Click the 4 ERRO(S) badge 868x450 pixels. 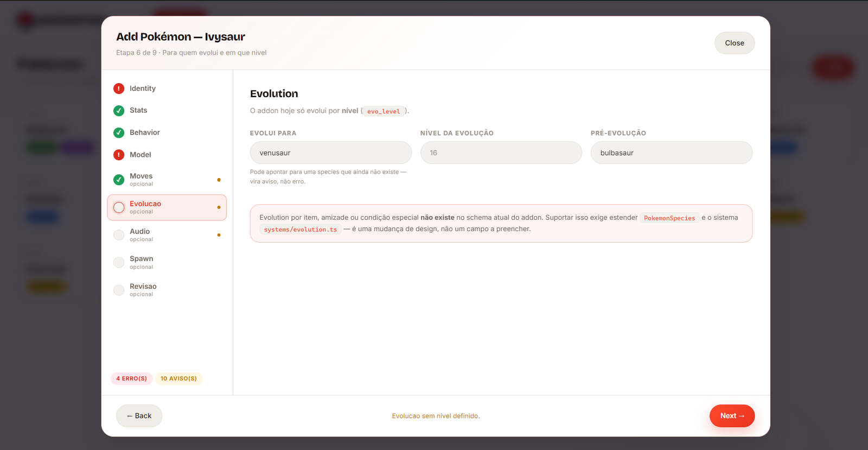[x=131, y=378]
